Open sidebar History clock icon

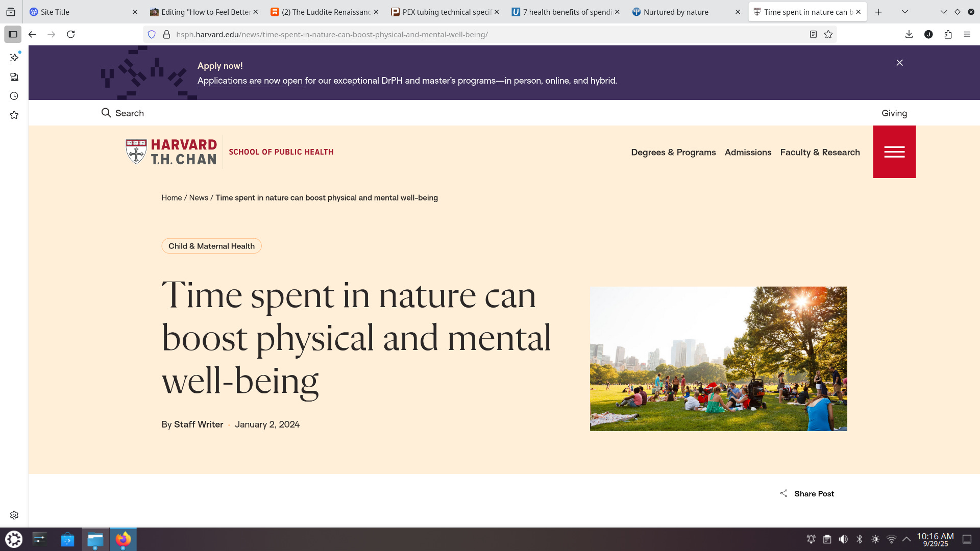point(14,96)
